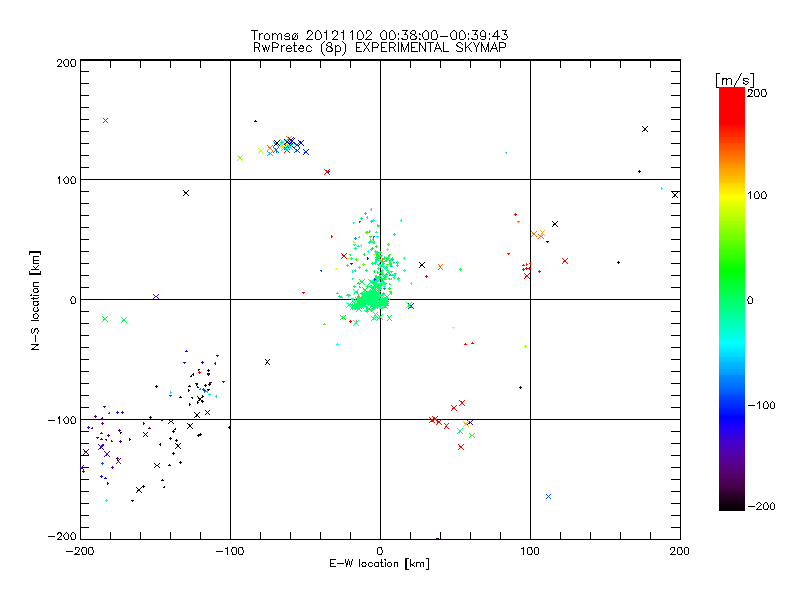800x600 pixels.
Task: Click the red X marker at top-left corner
Action: tap(106, 121)
